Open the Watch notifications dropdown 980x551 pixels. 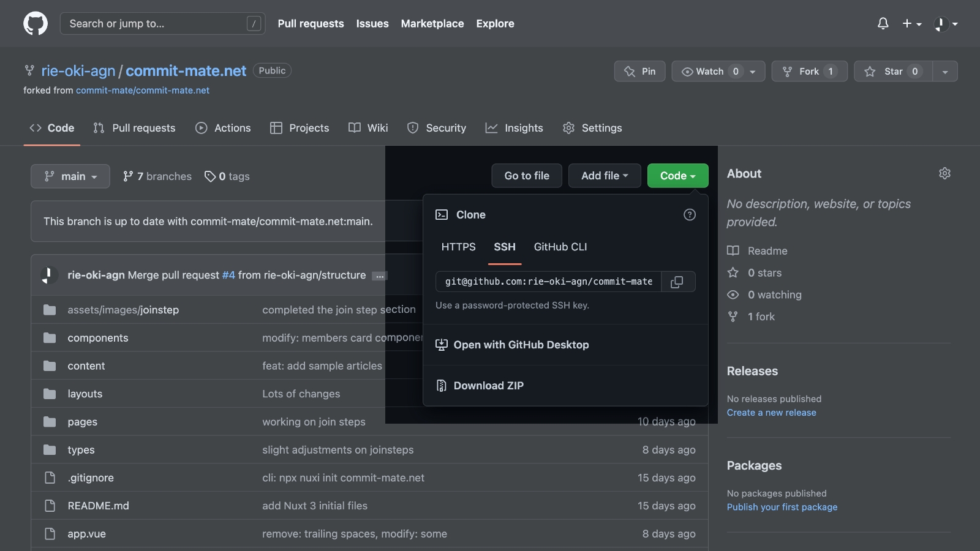pos(718,72)
